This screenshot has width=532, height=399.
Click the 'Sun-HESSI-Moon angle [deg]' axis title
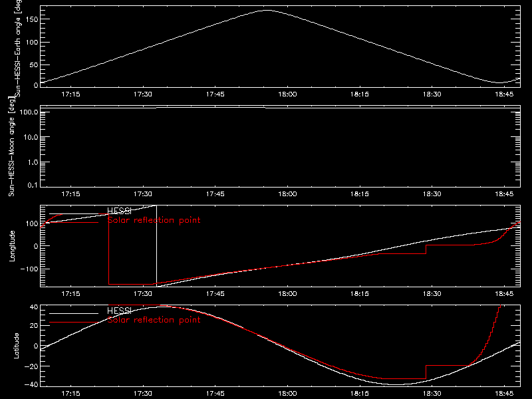click(x=11, y=146)
